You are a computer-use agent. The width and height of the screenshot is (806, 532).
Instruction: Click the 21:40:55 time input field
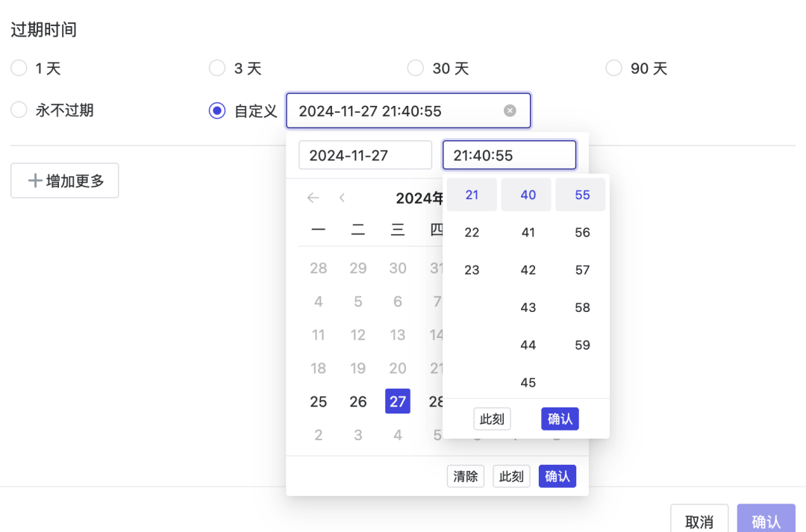click(509, 155)
